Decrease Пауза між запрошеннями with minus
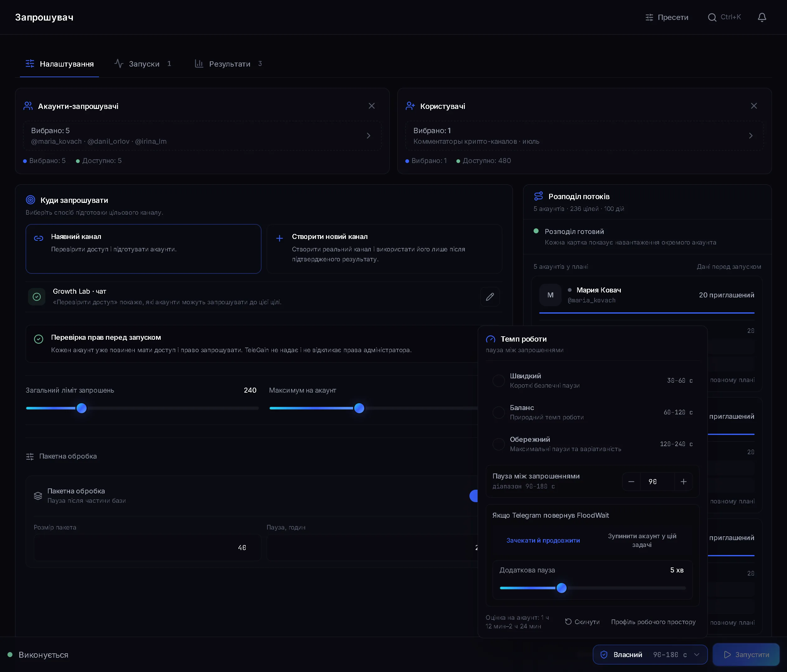The width and height of the screenshot is (787, 672). coord(631,481)
